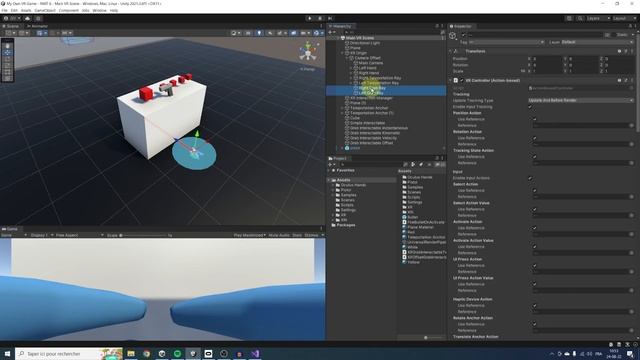The width and height of the screenshot is (640, 360).
Task: Toggle Use Reference under Activate Action
Action: (x=534, y=228)
